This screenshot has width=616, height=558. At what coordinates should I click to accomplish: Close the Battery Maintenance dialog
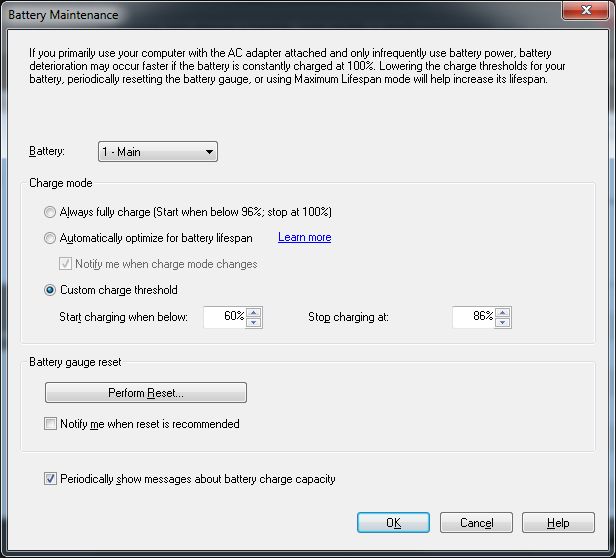(x=585, y=10)
